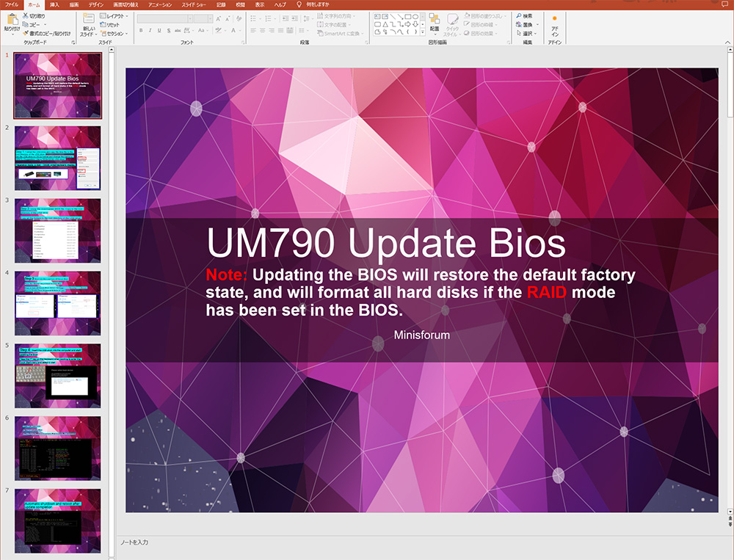Increase the list indent level

[x=294, y=19]
